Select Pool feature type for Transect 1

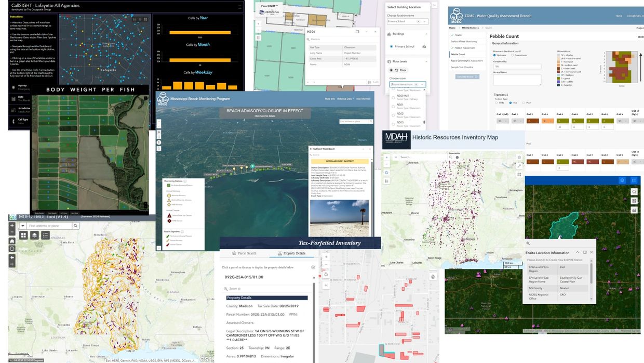pos(524,102)
